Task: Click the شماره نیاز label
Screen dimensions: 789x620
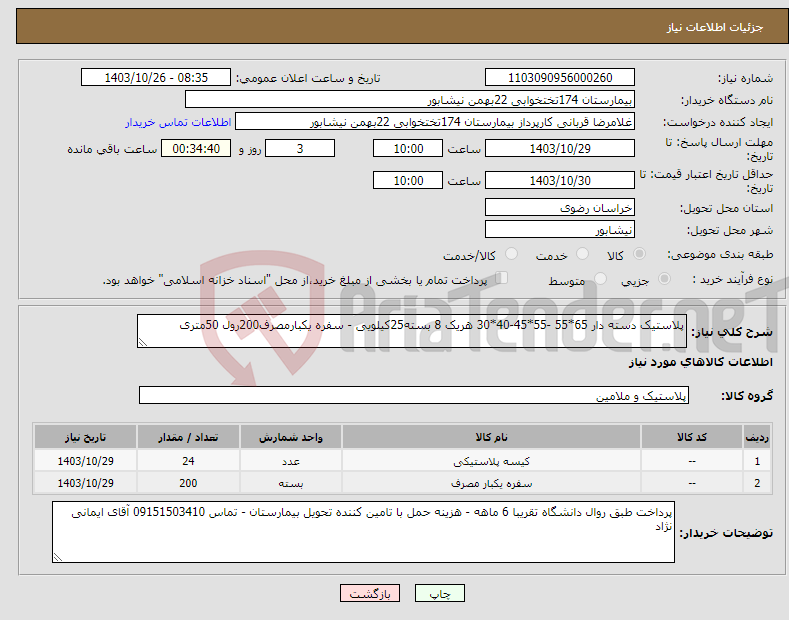Action: (745, 79)
